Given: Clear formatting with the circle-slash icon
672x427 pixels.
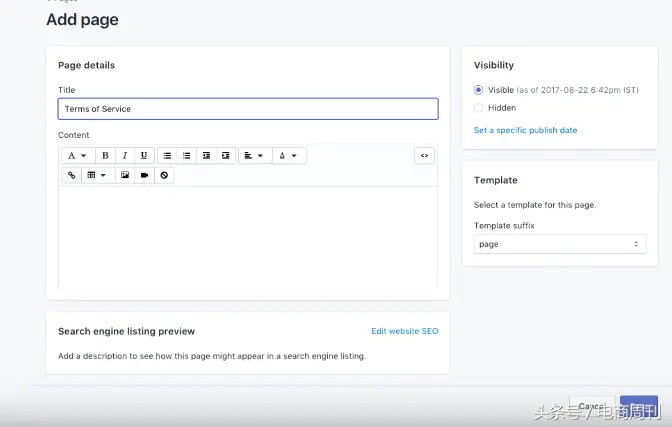Looking at the screenshot, I should pos(165,175).
